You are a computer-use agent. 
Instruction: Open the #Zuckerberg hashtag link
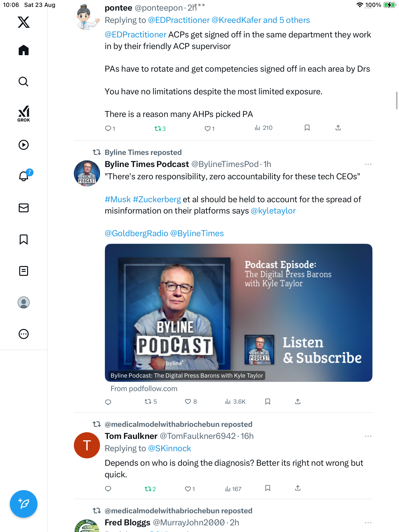(157, 199)
